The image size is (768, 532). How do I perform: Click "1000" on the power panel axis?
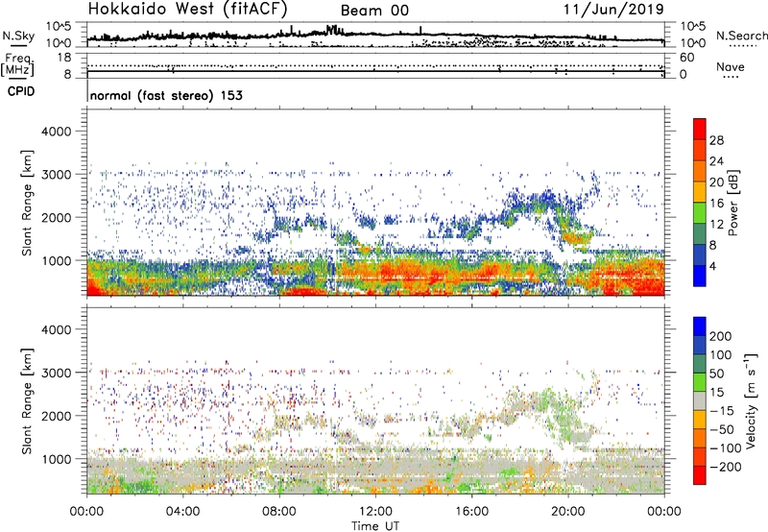coord(56,260)
